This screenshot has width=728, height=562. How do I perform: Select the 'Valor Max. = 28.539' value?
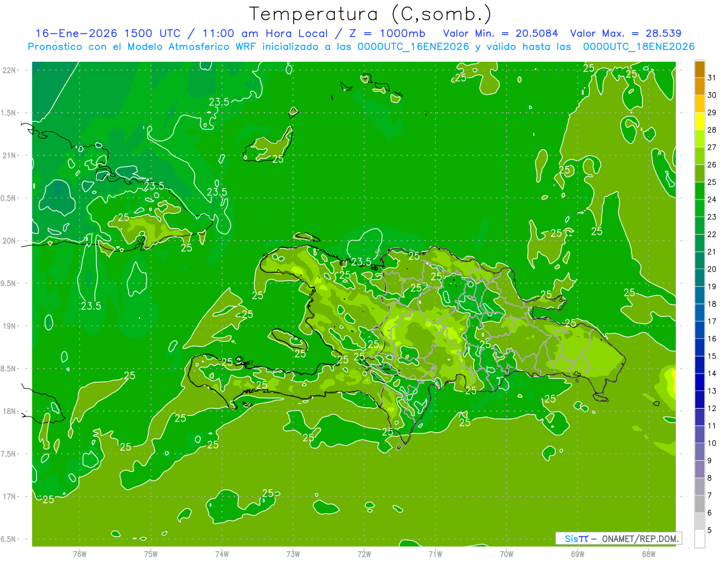pyautogui.click(x=626, y=33)
